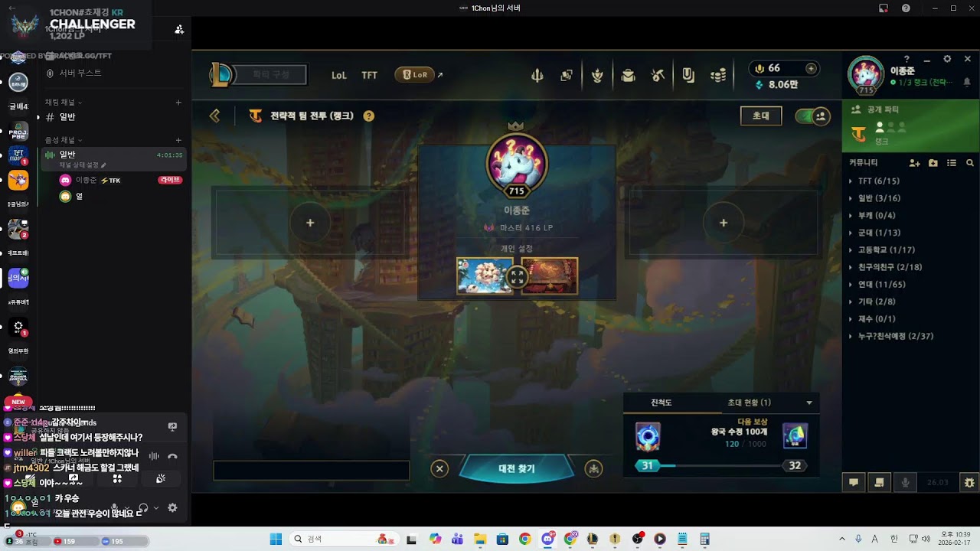Open the Store chest icon
Screen dimensions: 980x551
coord(628,75)
